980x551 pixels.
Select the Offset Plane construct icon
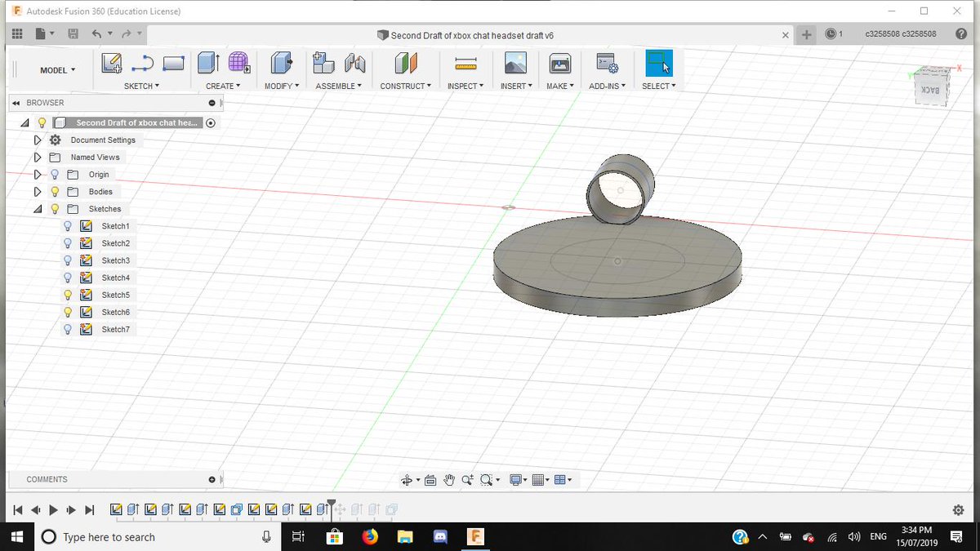pos(406,64)
